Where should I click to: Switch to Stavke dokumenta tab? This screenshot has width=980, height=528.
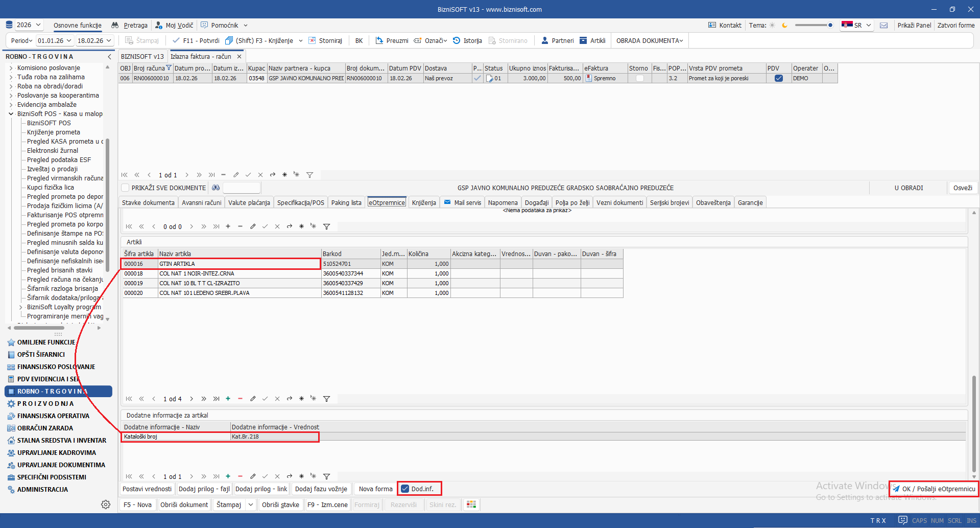point(148,202)
